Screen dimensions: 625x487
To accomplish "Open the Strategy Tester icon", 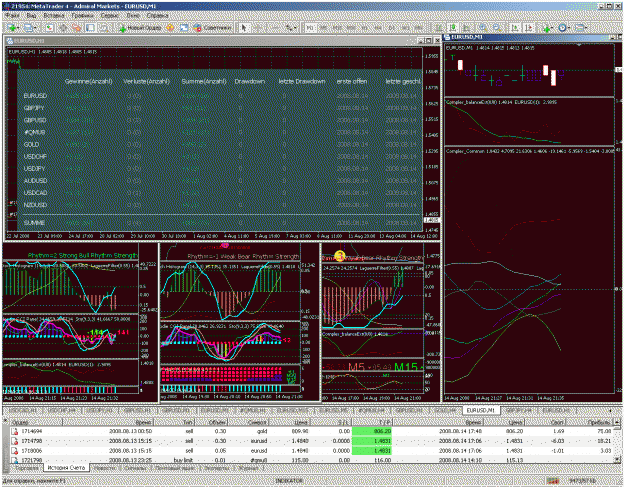I will point(104,28).
